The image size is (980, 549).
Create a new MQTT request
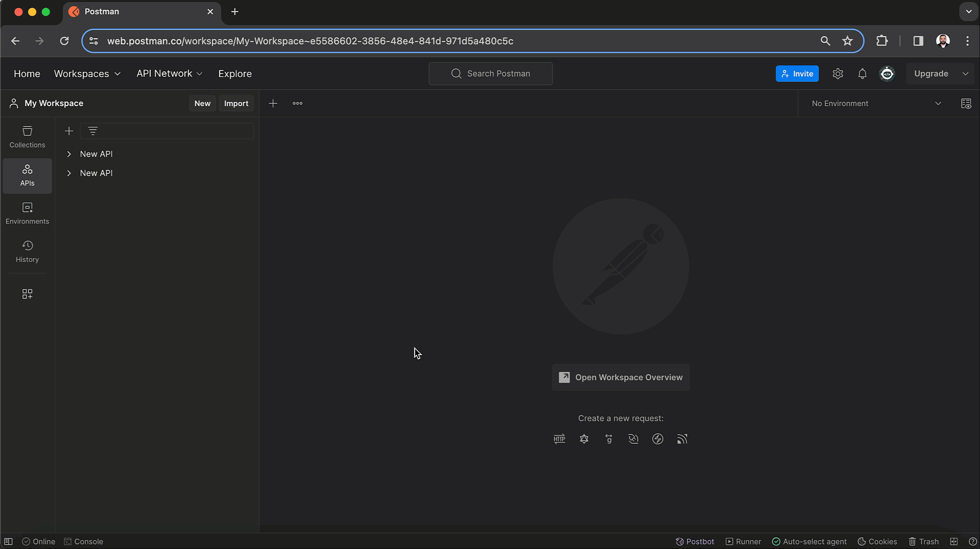click(682, 439)
